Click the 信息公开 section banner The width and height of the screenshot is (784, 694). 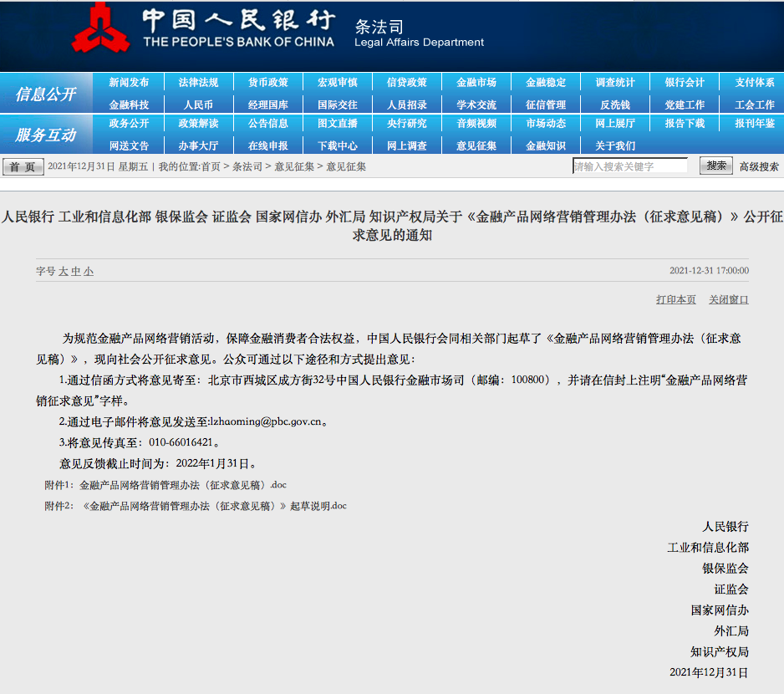[45, 94]
